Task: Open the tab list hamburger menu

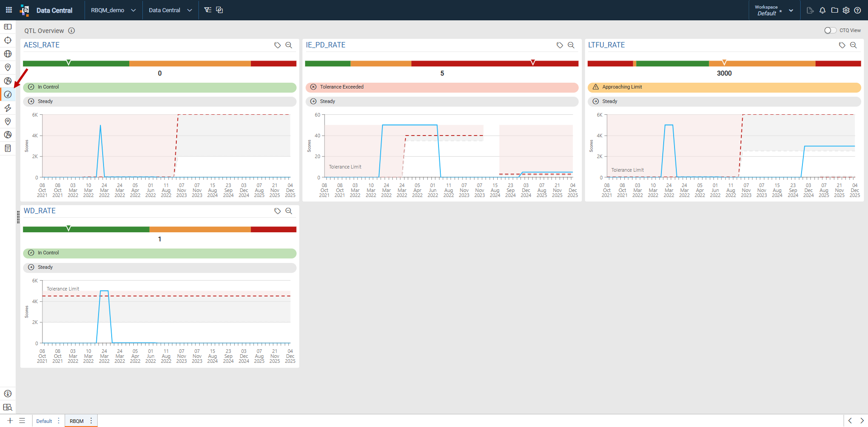Action: (22, 421)
